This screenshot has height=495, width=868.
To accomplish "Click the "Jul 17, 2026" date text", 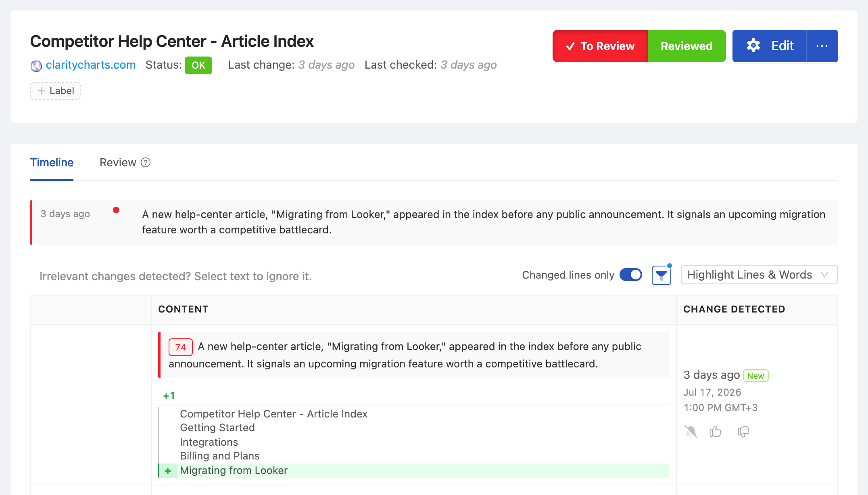I will click(712, 392).
